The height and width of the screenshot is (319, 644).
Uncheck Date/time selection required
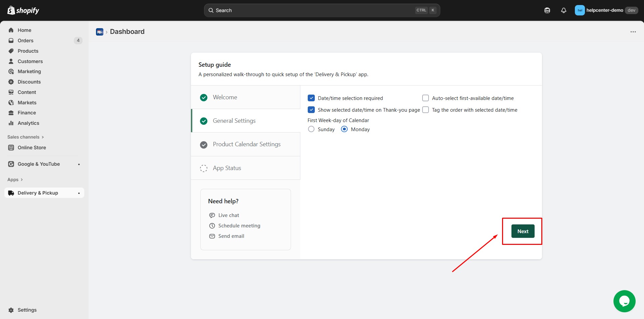pyautogui.click(x=311, y=98)
